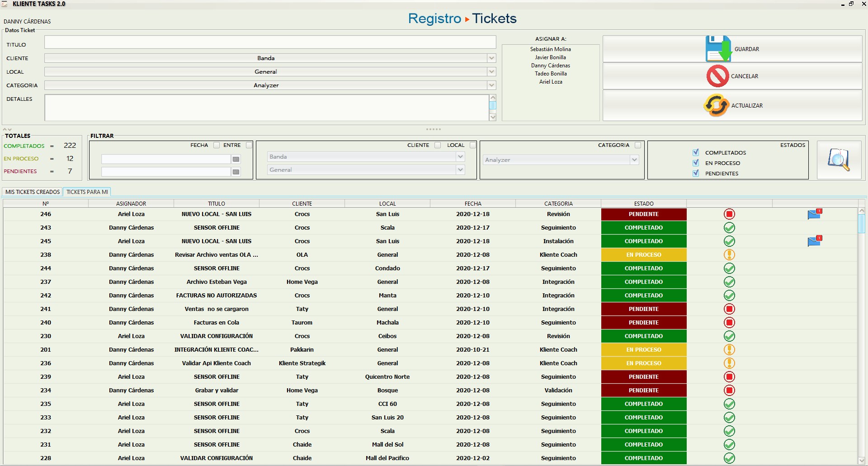Click the red stop status icon for ticket 241

(729, 309)
